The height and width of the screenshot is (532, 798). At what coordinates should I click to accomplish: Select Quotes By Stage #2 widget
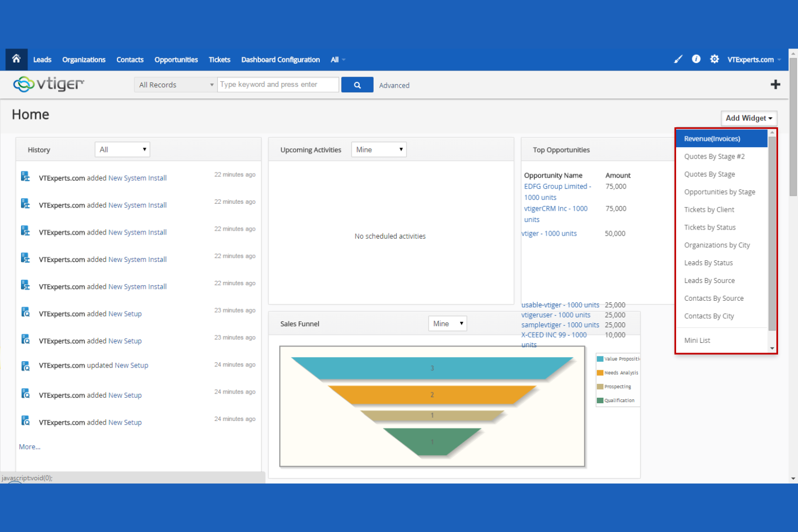click(721, 156)
